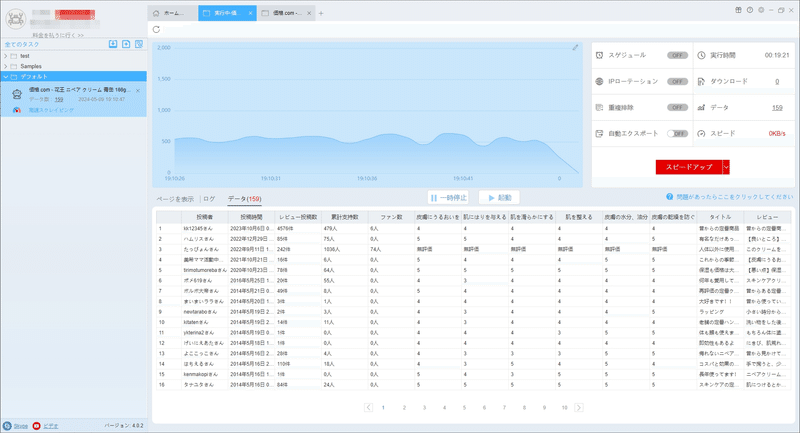This screenshot has height=433, width=800.
Task: Close the 価格.com tab
Action: coord(309,13)
